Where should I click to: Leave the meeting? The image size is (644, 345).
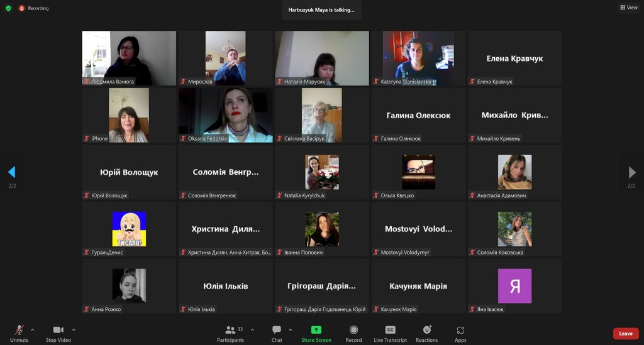(x=625, y=334)
